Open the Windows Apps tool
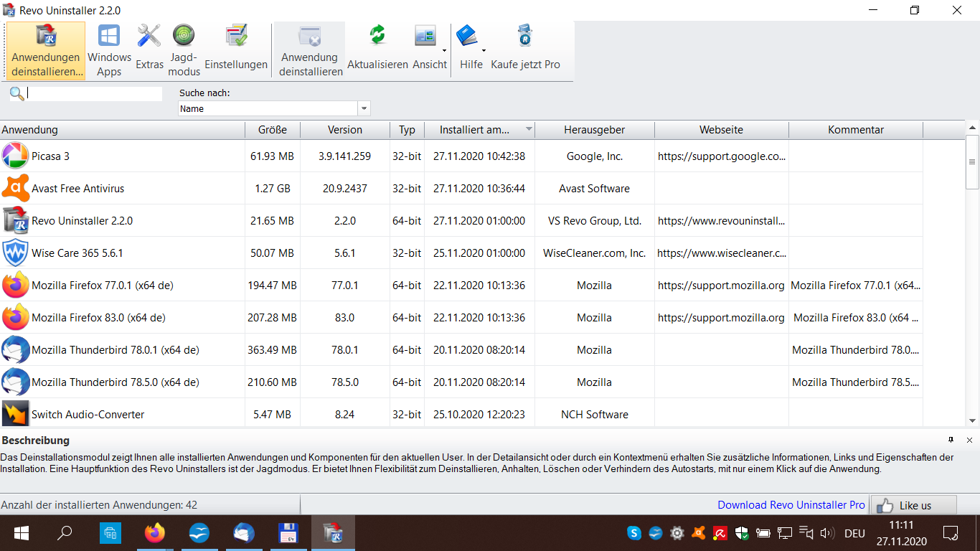Screen dimensions: 980x551 click(109, 50)
